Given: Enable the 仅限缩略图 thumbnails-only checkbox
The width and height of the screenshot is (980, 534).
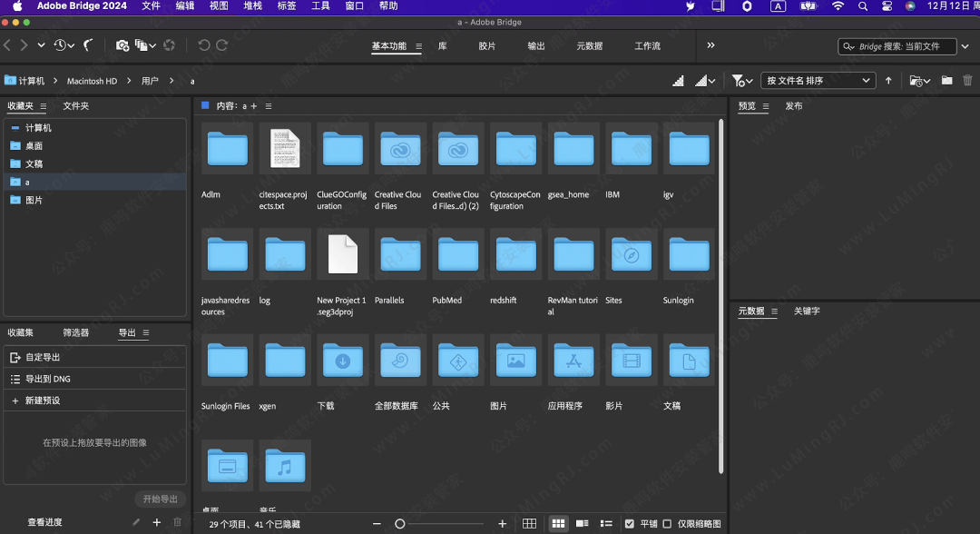Looking at the screenshot, I should pyautogui.click(x=667, y=524).
